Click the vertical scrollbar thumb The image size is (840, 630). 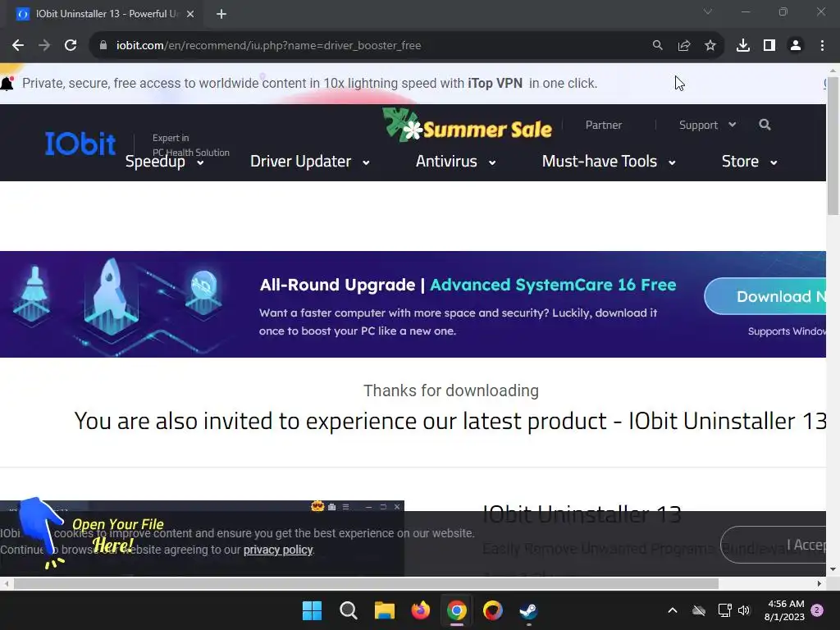833,146
